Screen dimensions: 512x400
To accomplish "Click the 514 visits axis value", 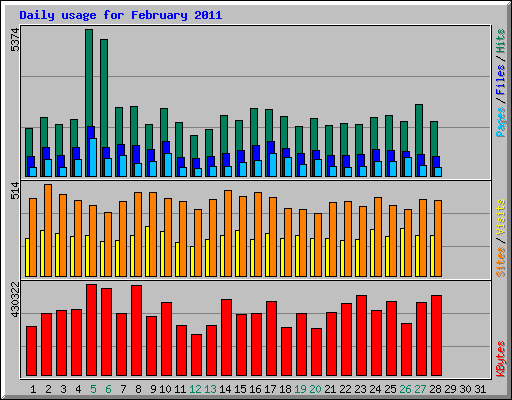I will (15, 191).
